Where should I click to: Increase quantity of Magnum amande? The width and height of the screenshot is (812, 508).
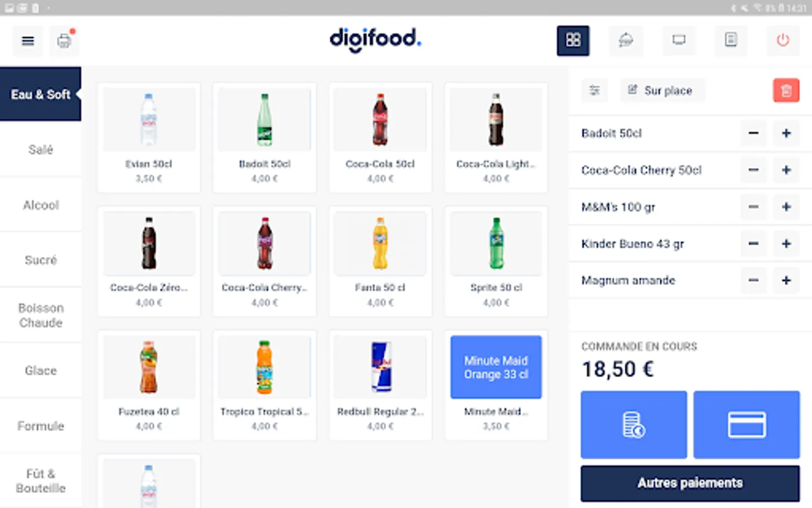[786, 281]
